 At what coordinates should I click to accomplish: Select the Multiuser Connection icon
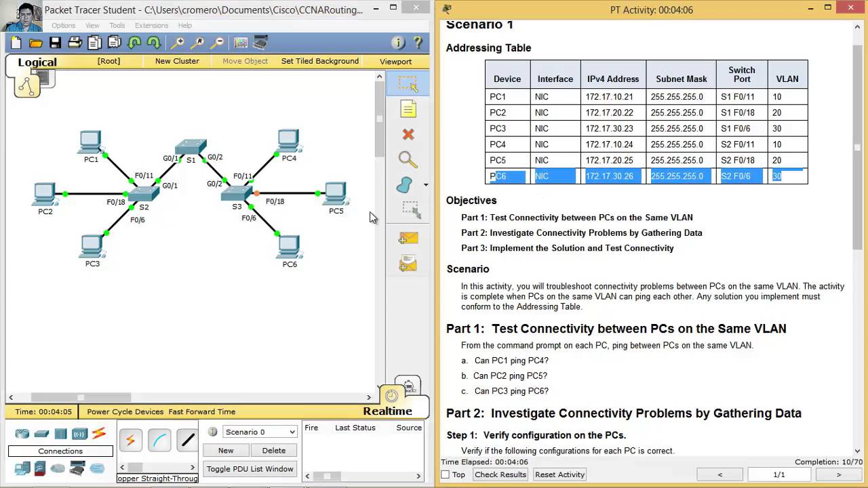(97, 468)
